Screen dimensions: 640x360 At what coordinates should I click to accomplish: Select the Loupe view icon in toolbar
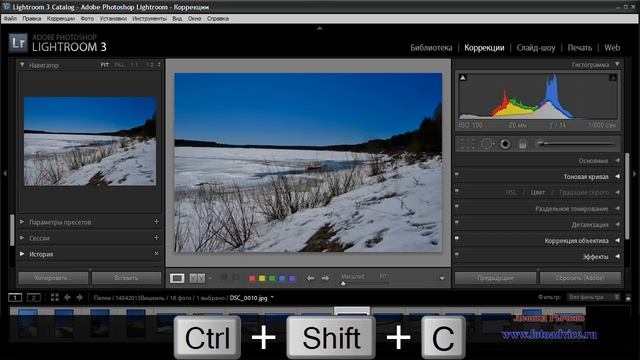(x=177, y=278)
